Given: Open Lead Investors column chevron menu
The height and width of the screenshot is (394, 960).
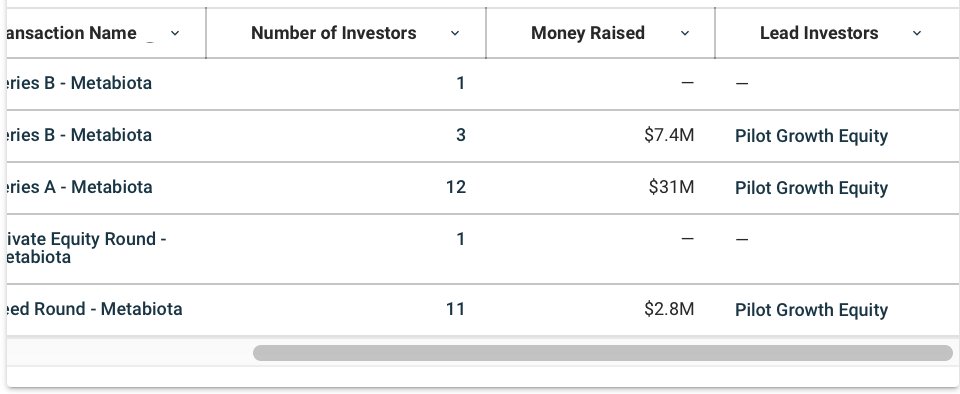Looking at the screenshot, I should pos(916,33).
